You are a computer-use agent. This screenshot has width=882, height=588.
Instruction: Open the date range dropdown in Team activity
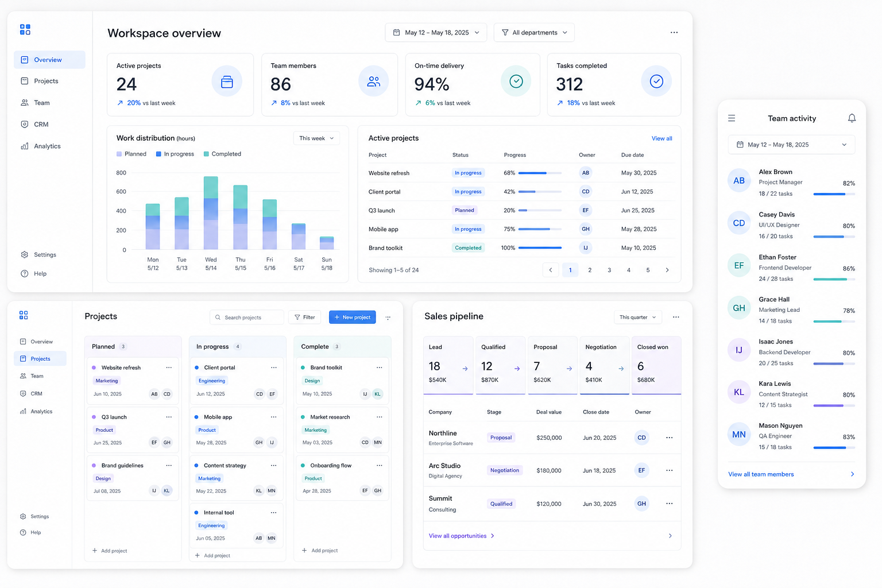pyautogui.click(x=791, y=145)
